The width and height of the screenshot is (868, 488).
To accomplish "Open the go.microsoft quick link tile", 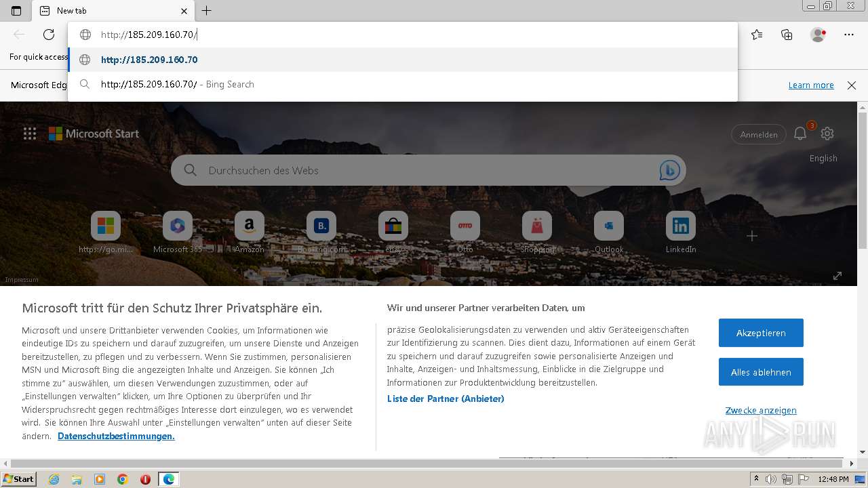I will coord(106,232).
